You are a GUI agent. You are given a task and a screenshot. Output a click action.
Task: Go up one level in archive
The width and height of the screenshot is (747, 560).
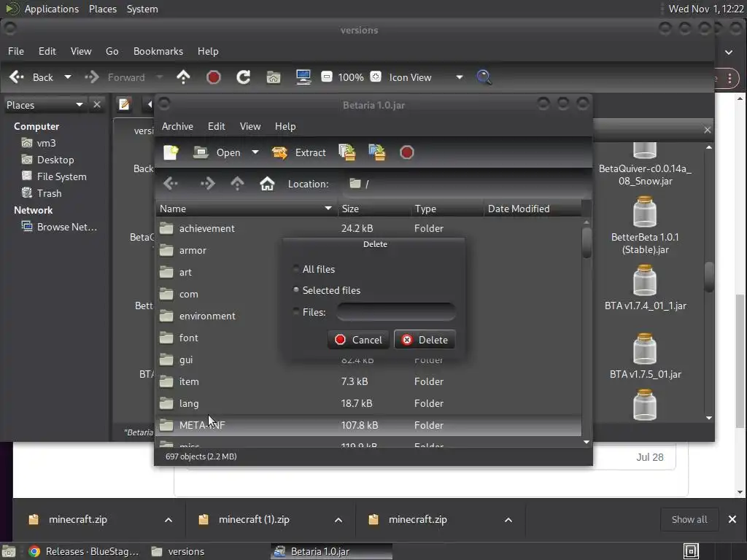[237, 184]
